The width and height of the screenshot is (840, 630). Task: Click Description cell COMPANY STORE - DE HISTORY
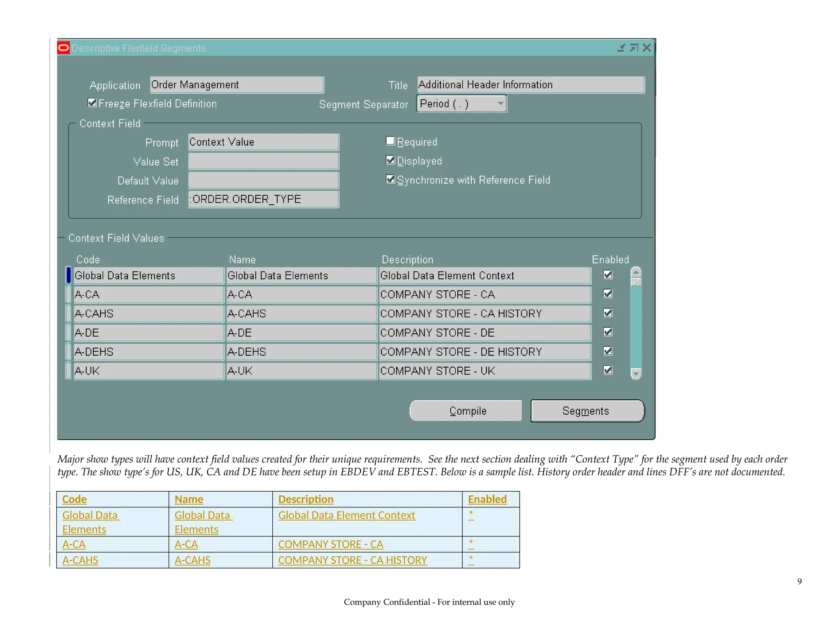coord(485,352)
